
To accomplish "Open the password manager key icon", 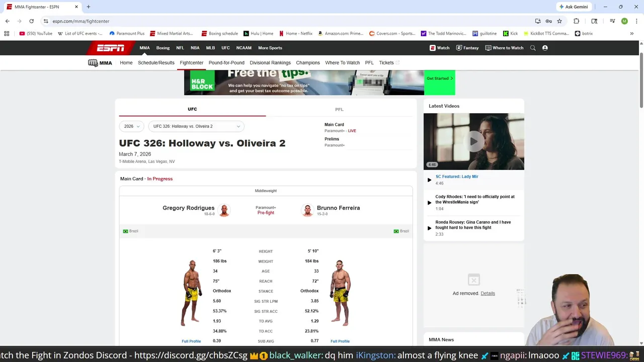I will click(x=548, y=21).
